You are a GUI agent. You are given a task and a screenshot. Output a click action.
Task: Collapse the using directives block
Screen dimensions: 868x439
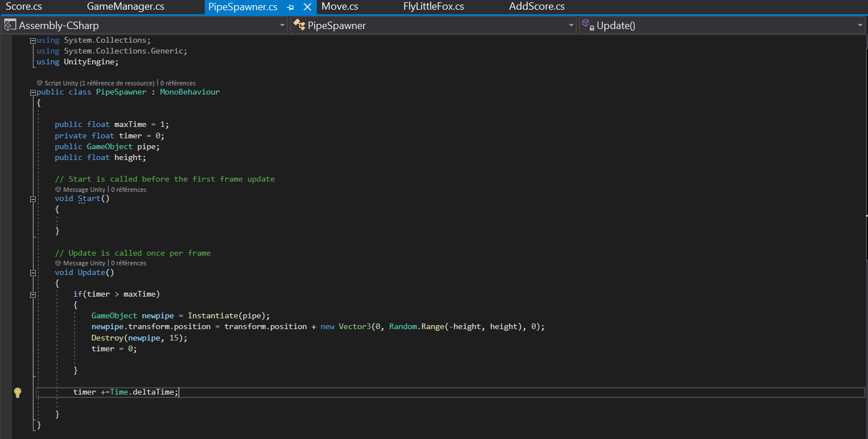32,40
